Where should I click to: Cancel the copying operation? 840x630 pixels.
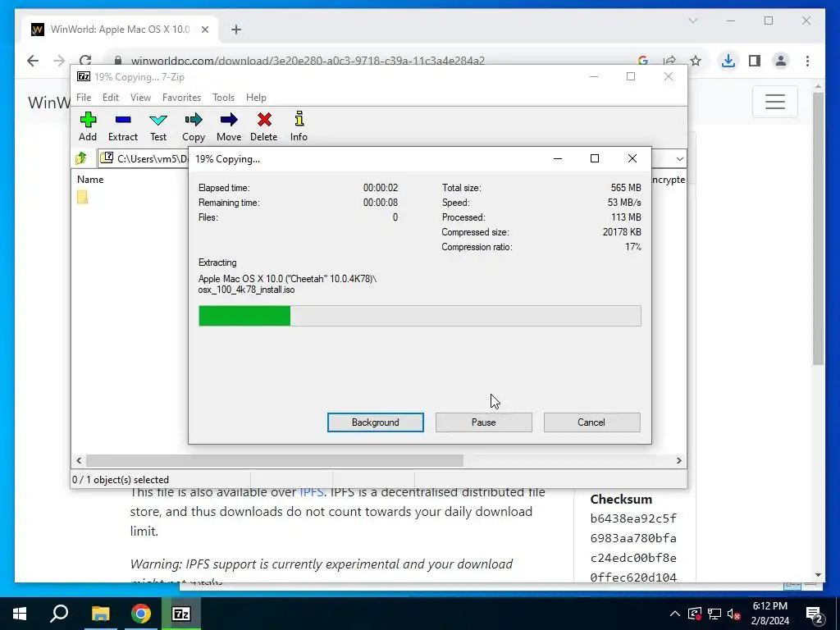[591, 422]
